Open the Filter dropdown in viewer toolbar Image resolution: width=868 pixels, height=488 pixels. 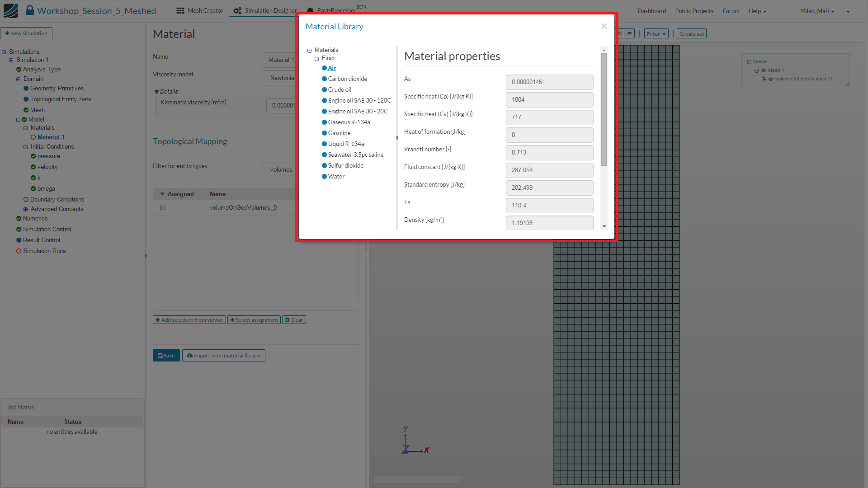pyautogui.click(x=656, y=34)
